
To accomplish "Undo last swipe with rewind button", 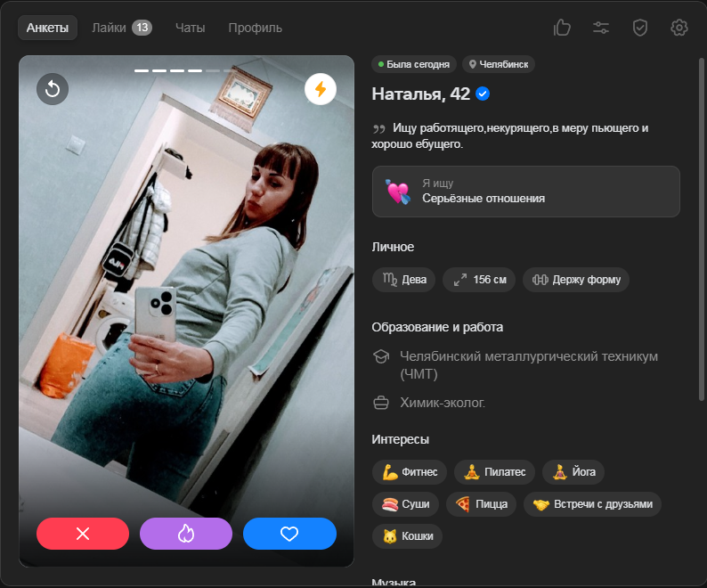I will [53, 89].
